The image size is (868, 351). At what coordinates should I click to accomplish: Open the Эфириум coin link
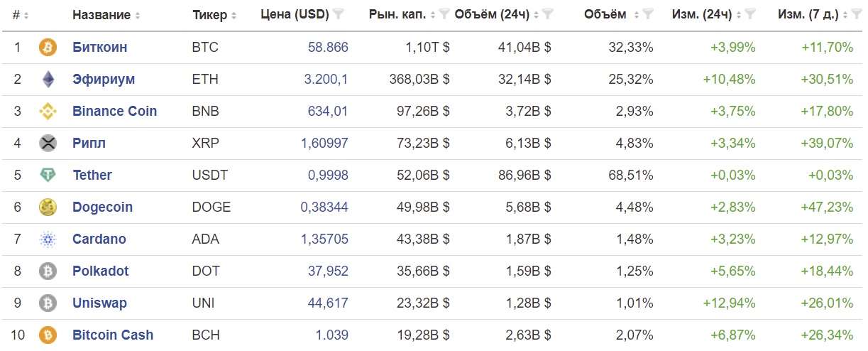[x=104, y=80]
